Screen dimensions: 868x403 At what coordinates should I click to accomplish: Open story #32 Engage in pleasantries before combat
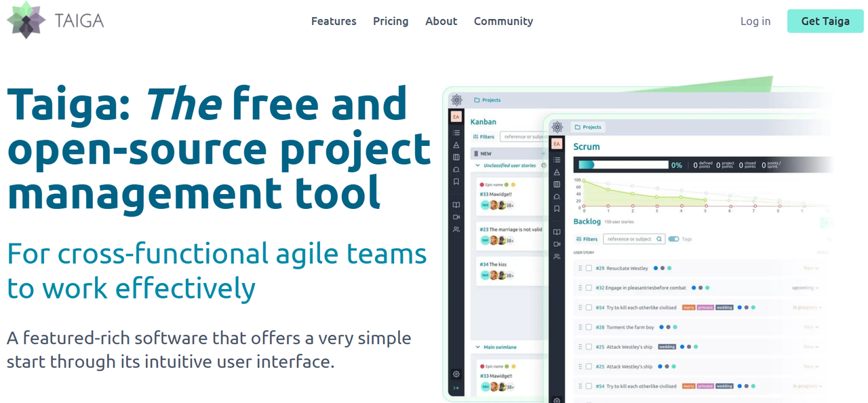[x=641, y=288]
